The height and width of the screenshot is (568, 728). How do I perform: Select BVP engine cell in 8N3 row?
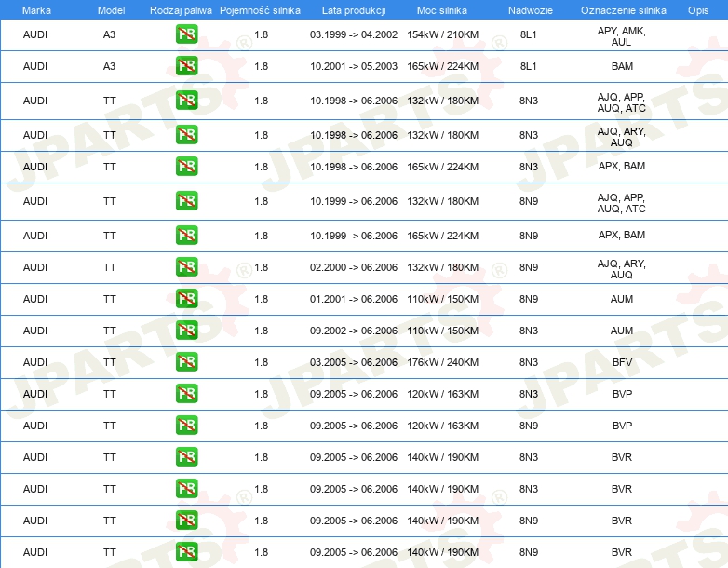coord(622,394)
